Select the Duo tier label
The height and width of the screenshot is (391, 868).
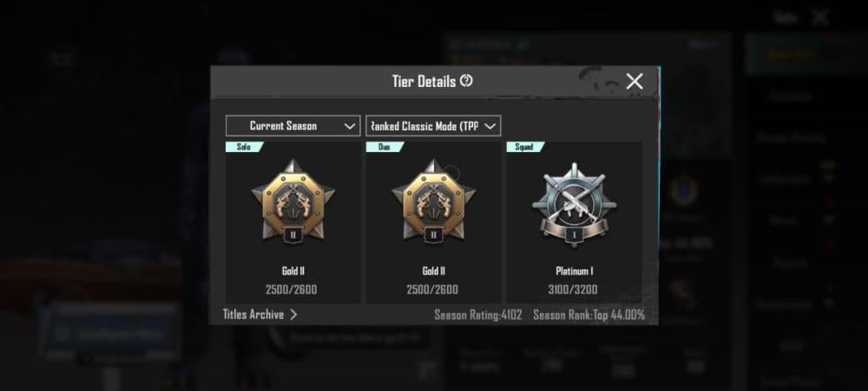tap(385, 147)
